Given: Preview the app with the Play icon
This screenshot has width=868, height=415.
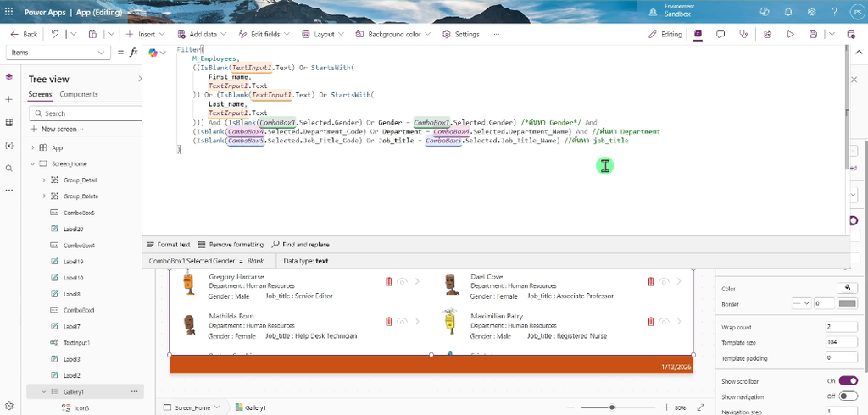Looking at the screenshot, I should coord(791,35).
